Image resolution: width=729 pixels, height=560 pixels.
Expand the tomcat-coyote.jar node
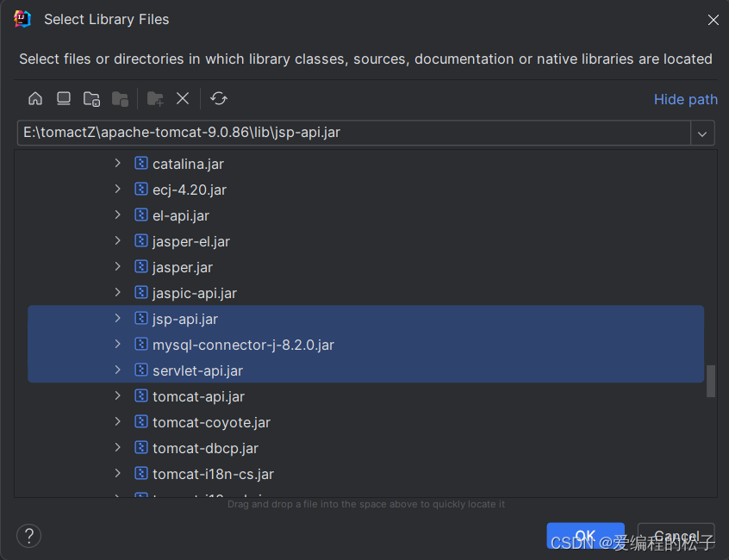click(x=118, y=421)
